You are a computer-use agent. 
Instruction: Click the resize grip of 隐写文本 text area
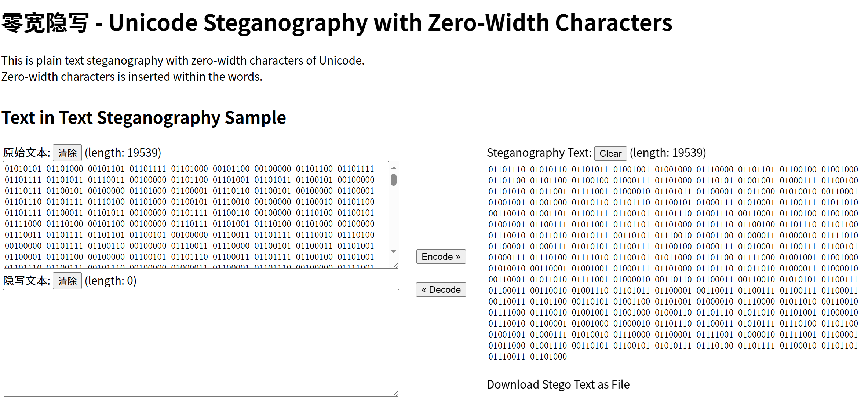(396, 393)
